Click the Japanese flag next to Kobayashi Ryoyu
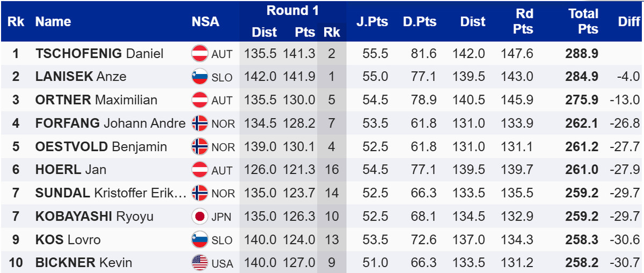The image size is (644, 273). click(x=200, y=217)
